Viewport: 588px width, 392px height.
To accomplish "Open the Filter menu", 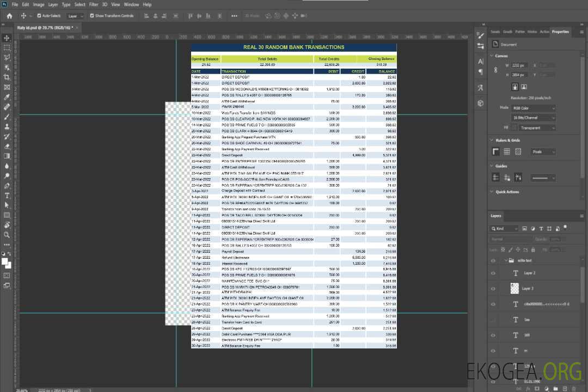I will (x=94, y=4).
